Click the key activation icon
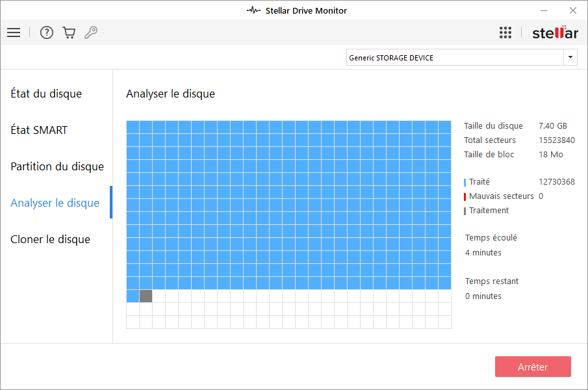The width and height of the screenshot is (588, 390). (x=91, y=32)
